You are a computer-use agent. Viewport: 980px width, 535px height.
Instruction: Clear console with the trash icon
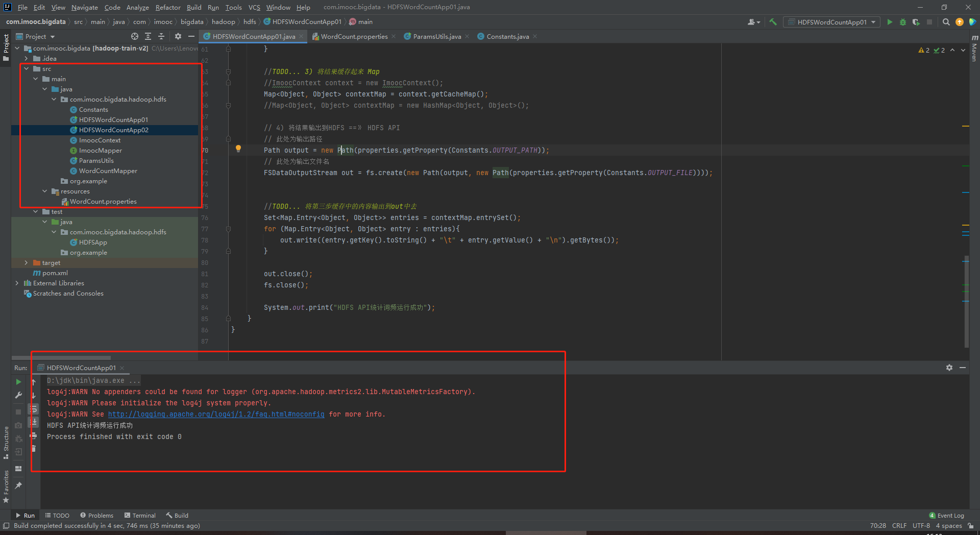click(x=34, y=449)
